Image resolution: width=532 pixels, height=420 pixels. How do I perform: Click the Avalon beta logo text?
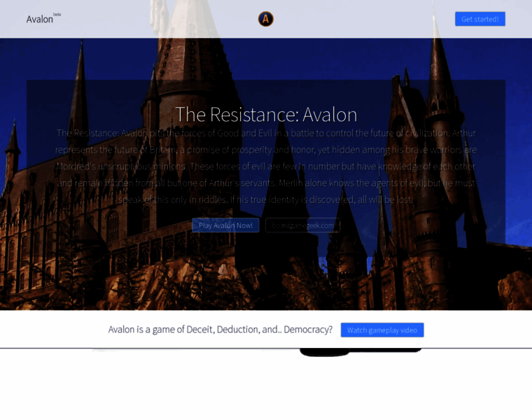[43, 19]
